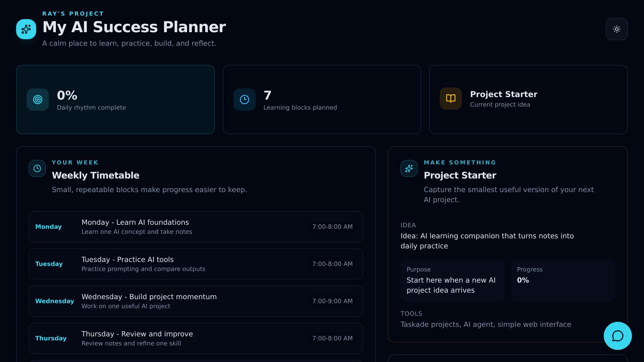This screenshot has width=644, height=362.
Task: Click the Purpose box in Project Starter
Action: tap(453, 281)
